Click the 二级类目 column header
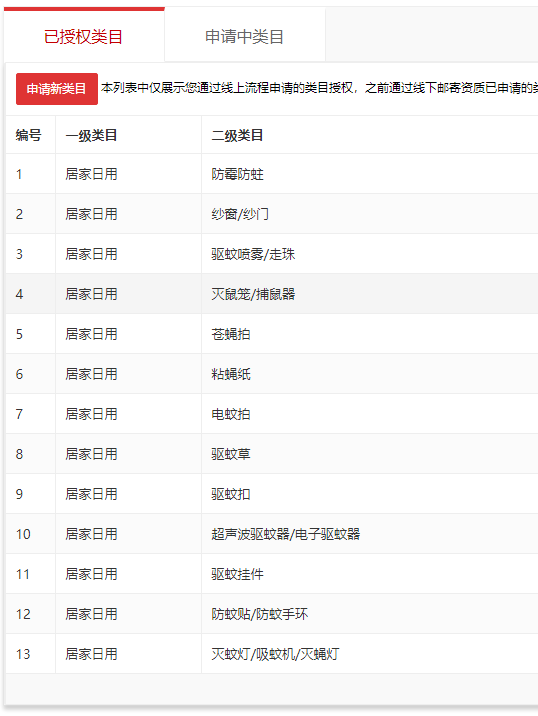 (x=237, y=135)
